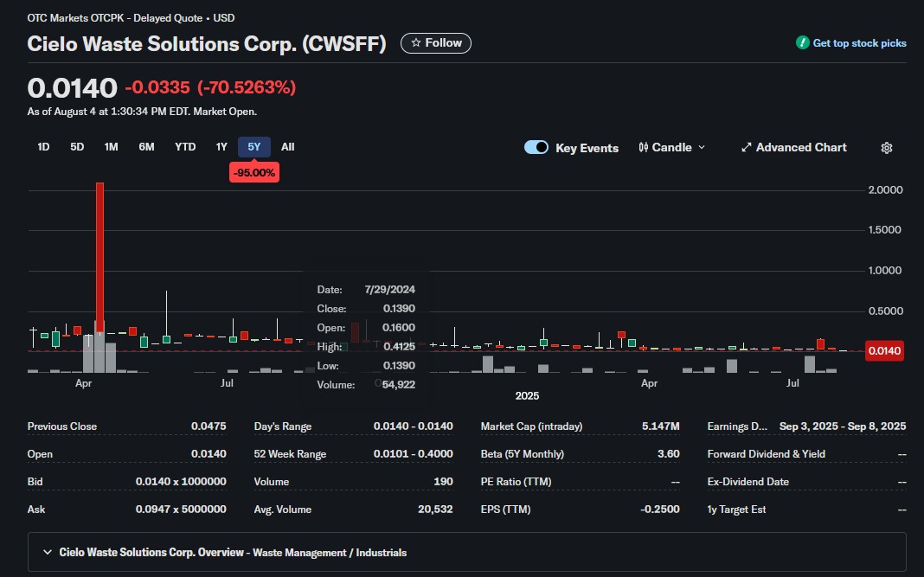Click the tooltip Volume 54,922 value
924x577 pixels.
coord(398,385)
